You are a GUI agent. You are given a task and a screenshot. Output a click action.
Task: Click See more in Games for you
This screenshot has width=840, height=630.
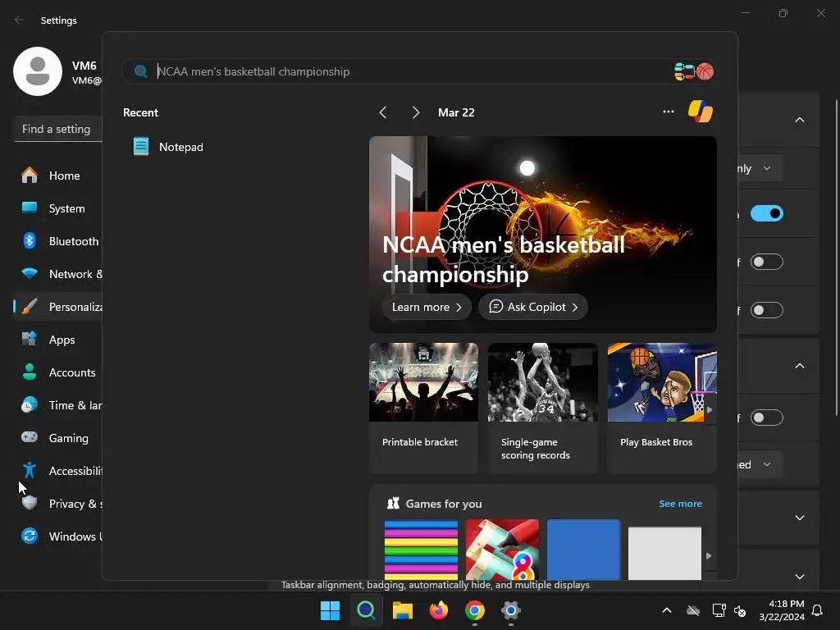click(680, 504)
